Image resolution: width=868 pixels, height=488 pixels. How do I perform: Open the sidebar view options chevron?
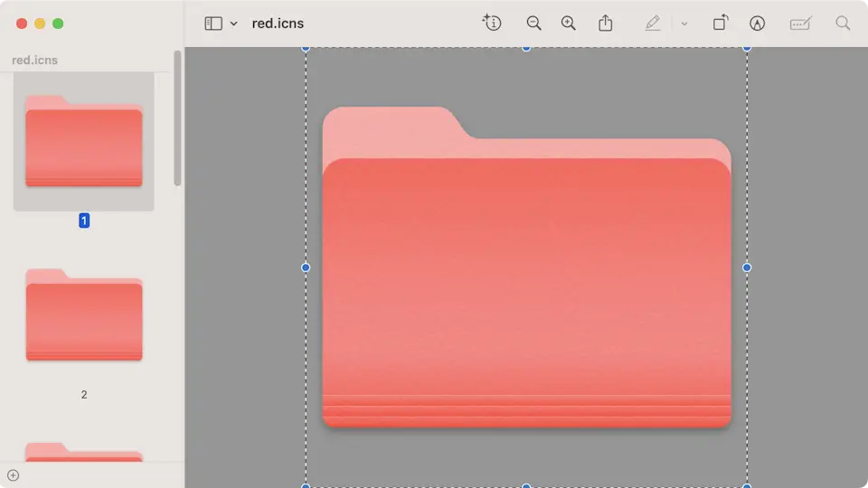pos(233,23)
